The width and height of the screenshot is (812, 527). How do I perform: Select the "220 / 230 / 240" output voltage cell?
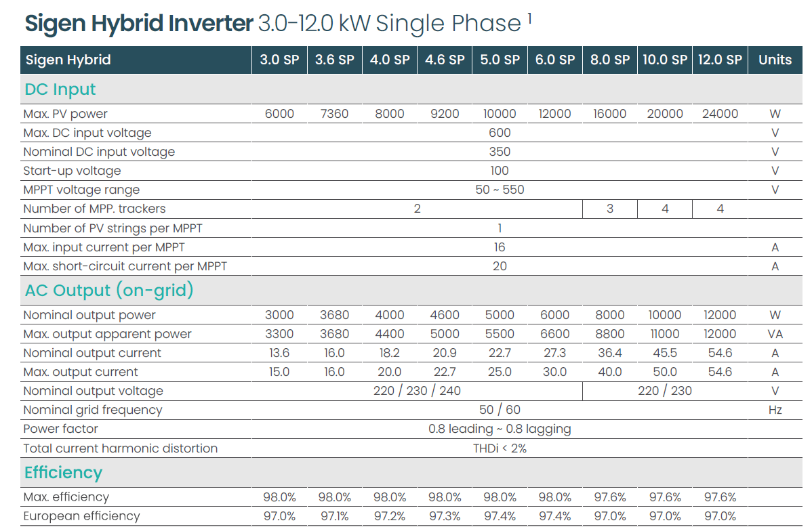(x=417, y=391)
